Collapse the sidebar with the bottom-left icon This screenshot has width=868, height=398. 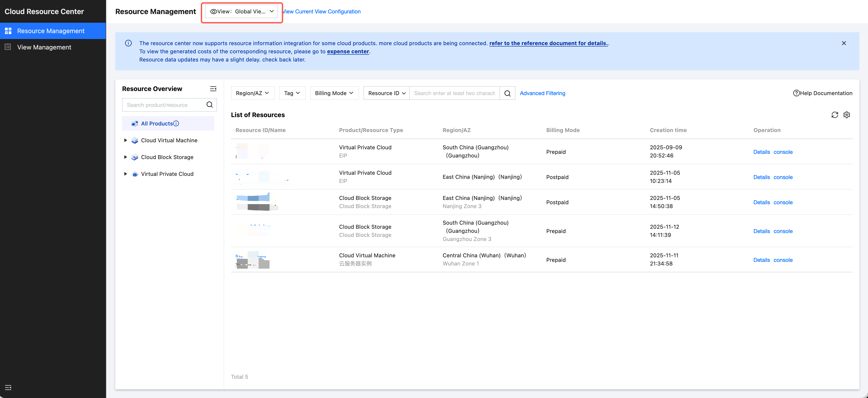(8, 387)
